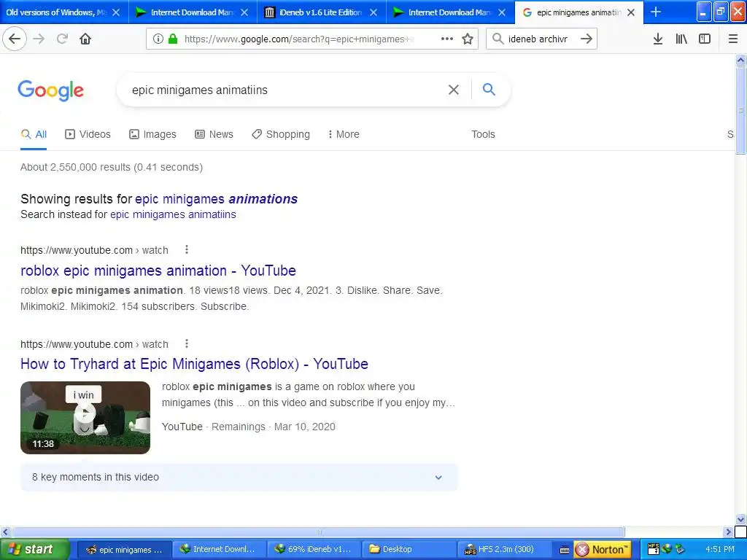Click the address bar URL field

[299, 39]
